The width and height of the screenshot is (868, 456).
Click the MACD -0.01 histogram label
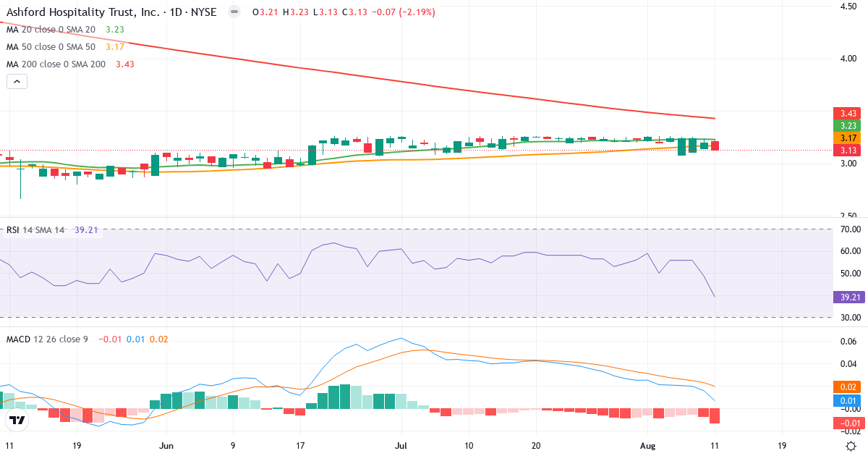848,423
